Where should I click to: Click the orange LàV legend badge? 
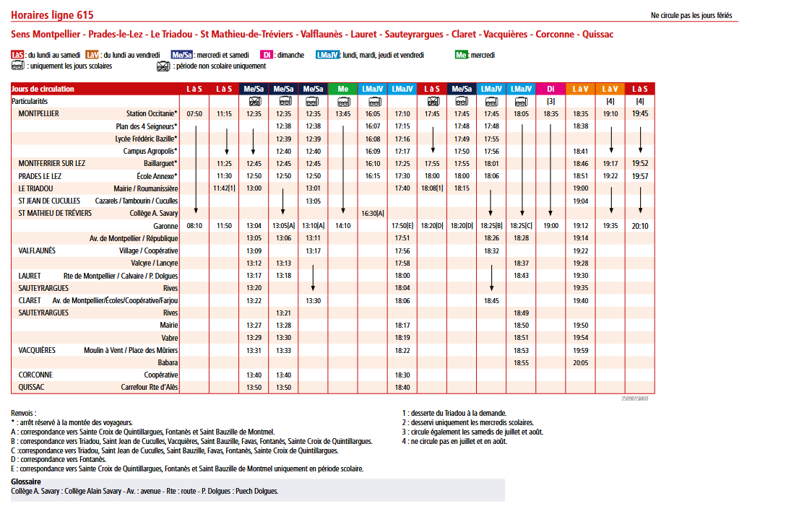coord(92,55)
